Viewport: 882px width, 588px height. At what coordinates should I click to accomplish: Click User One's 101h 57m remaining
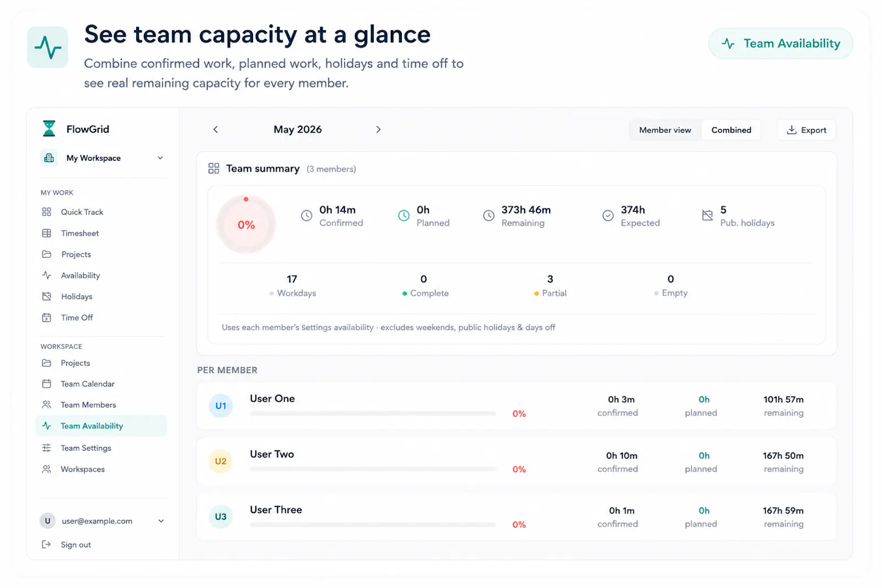(x=783, y=406)
